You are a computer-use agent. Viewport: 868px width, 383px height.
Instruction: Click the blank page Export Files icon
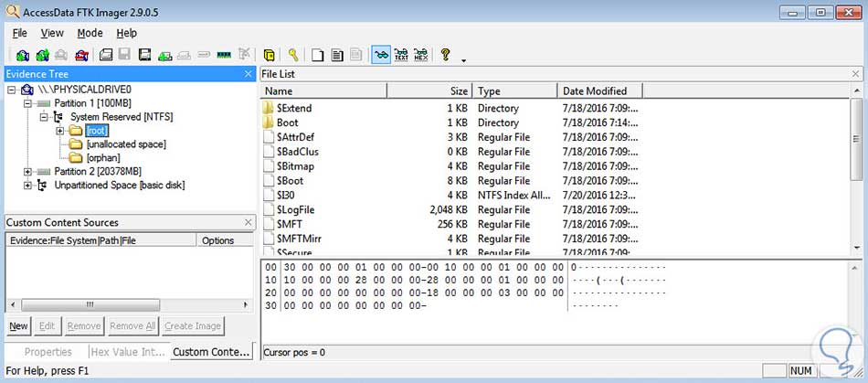(x=317, y=55)
